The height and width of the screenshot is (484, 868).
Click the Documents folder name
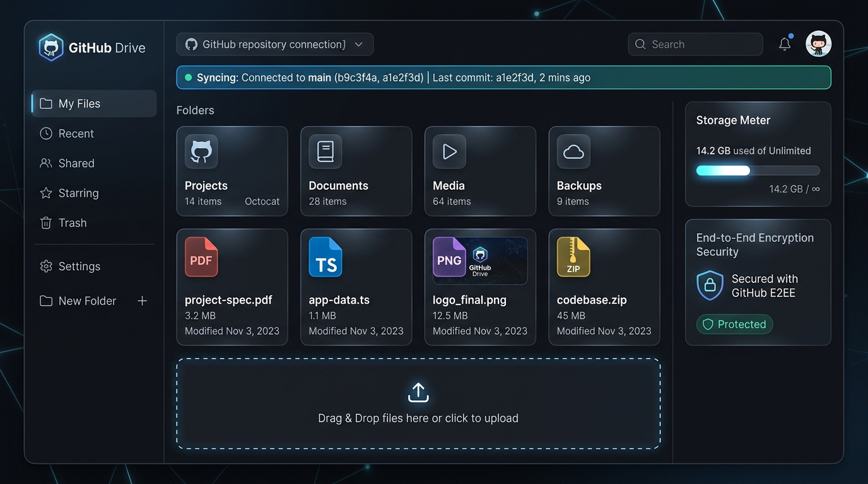339,186
